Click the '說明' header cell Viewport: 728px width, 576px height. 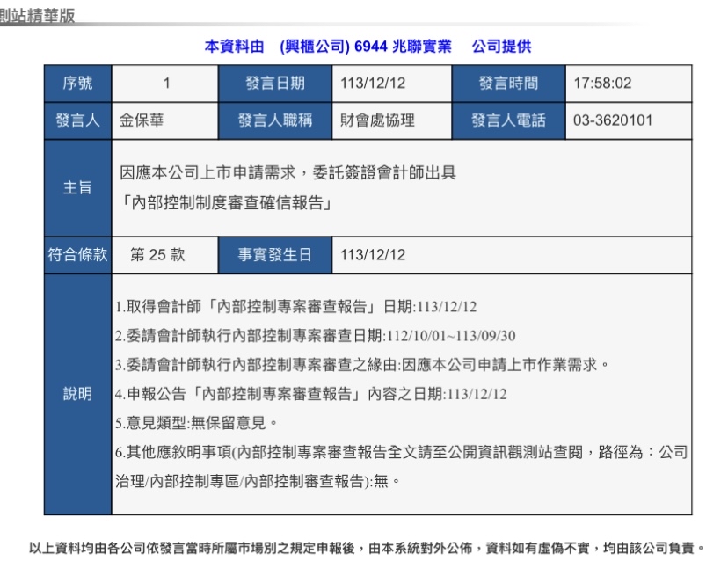click(77, 394)
